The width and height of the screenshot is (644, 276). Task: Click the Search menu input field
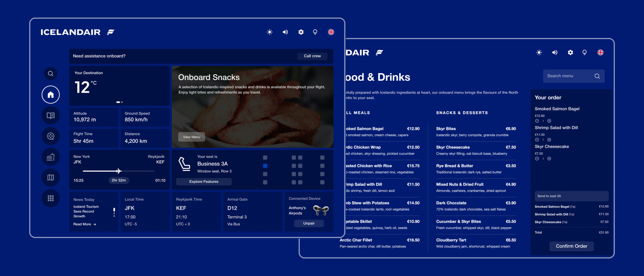[574, 76]
